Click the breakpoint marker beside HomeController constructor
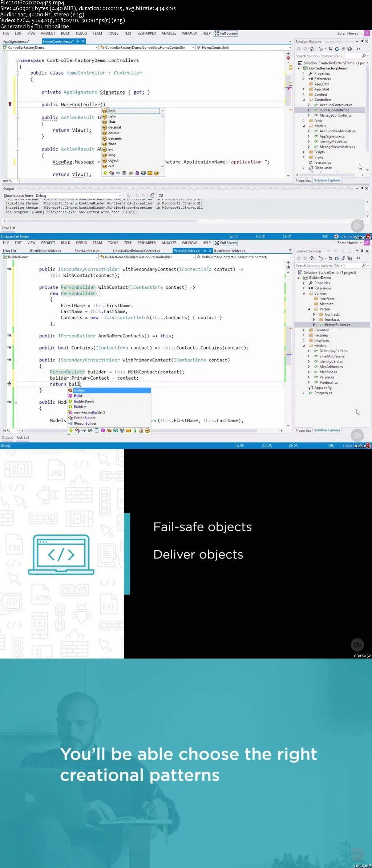Viewport: 372px width, 868px height. coord(10,104)
